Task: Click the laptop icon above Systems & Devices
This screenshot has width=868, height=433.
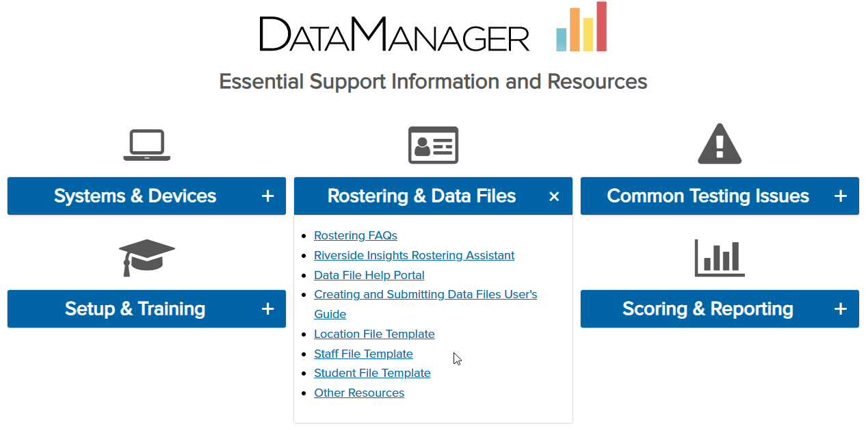Action: (x=146, y=144)
